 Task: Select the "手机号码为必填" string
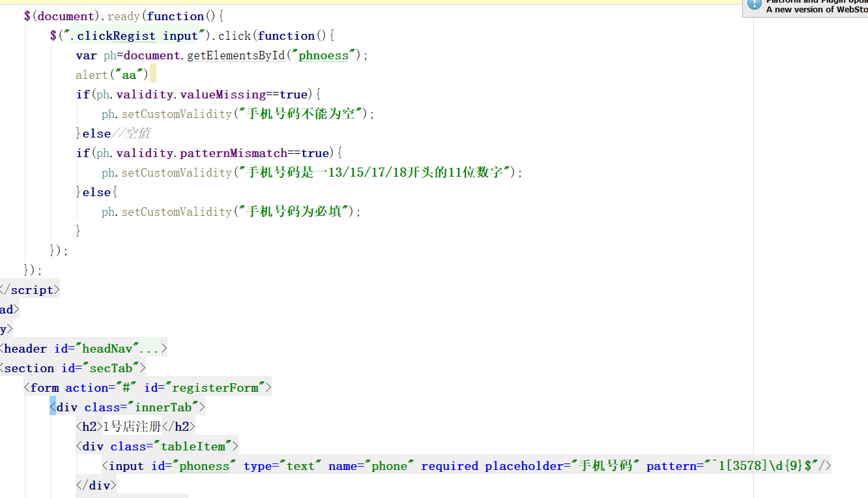click(x=294, y=212)
